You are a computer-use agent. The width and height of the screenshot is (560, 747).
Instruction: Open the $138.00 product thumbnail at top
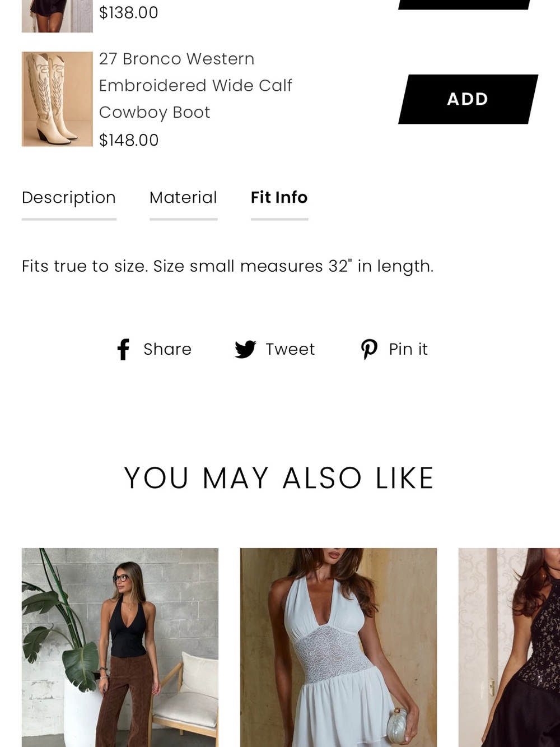tap(57, 16)
